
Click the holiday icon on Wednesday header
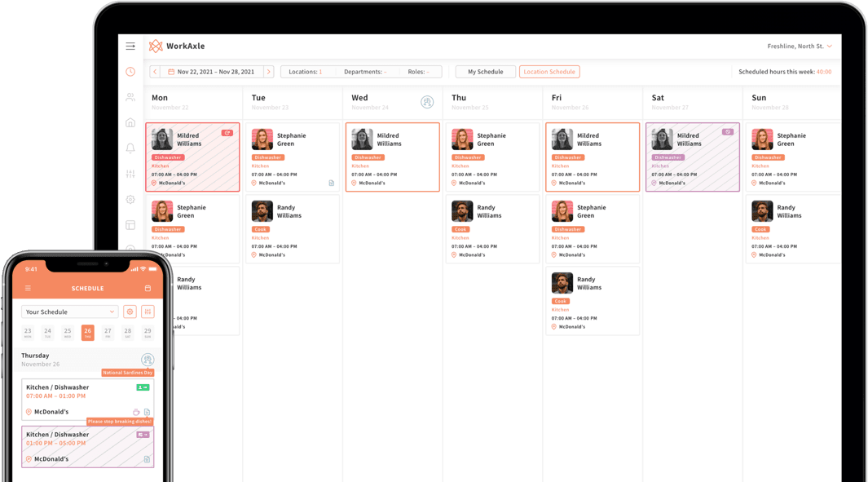click(427, 102)
